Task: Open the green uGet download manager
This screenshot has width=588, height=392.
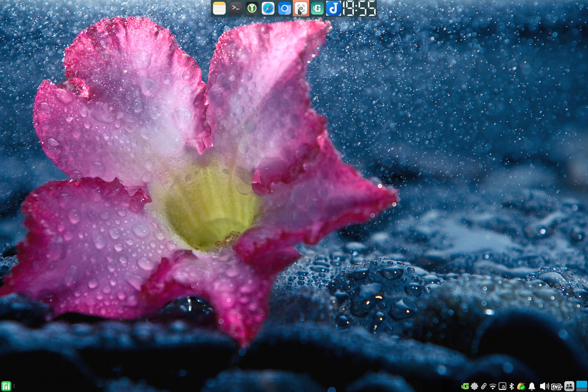Action: click(317, 8)
